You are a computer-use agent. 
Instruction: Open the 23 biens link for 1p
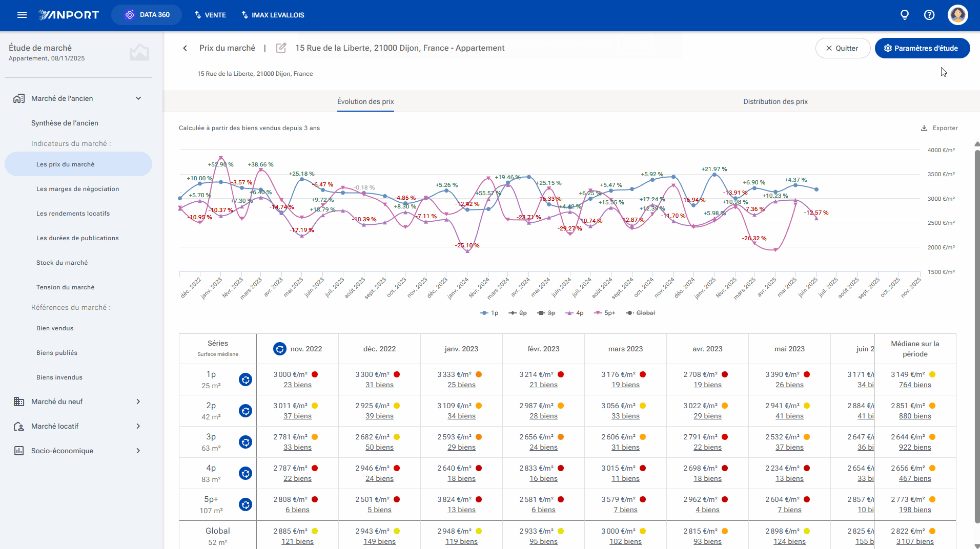pos(297,385)
